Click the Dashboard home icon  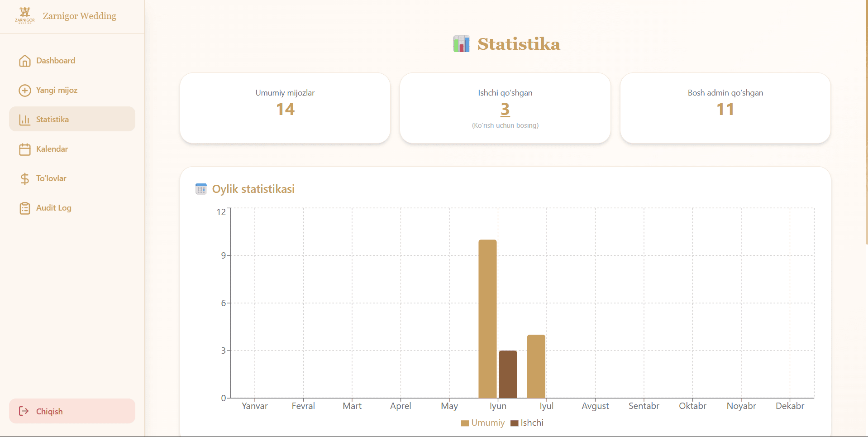(x=25, y=61)
